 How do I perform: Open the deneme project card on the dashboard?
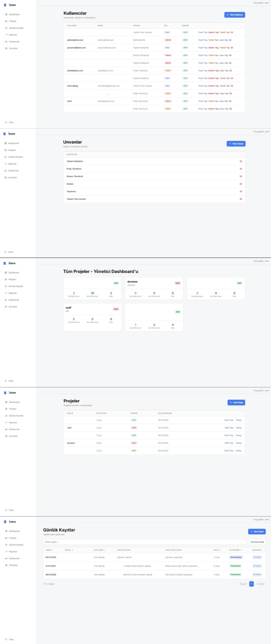154,283
